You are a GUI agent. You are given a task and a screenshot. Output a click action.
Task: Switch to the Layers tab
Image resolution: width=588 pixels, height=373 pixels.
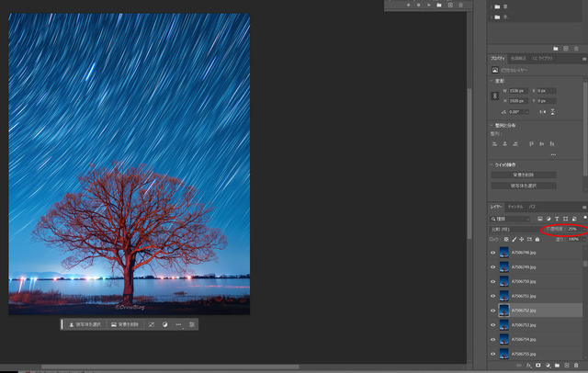point(496,207)
